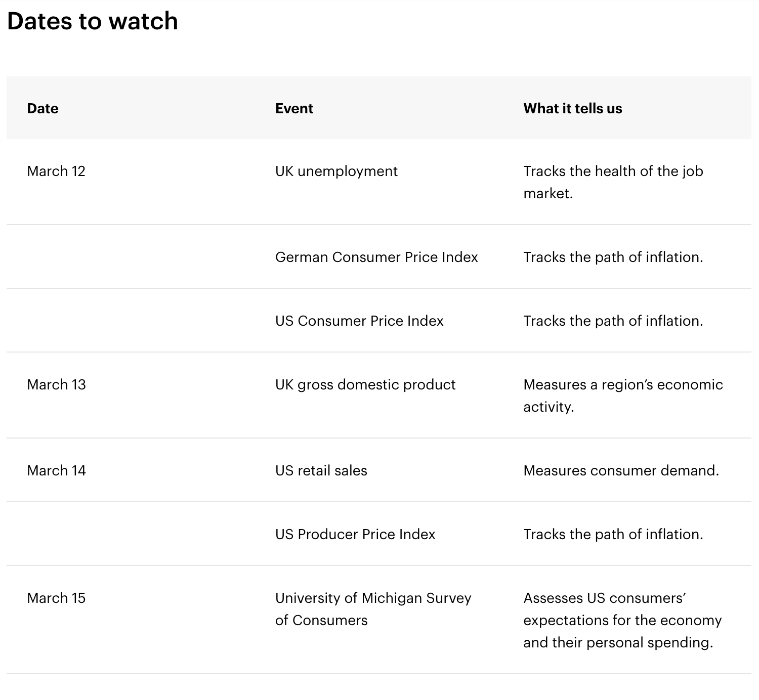This screenshot has width=759, height=700.
Task: Click 'Assesses US consumers' expectations' description
Action: 622,620
